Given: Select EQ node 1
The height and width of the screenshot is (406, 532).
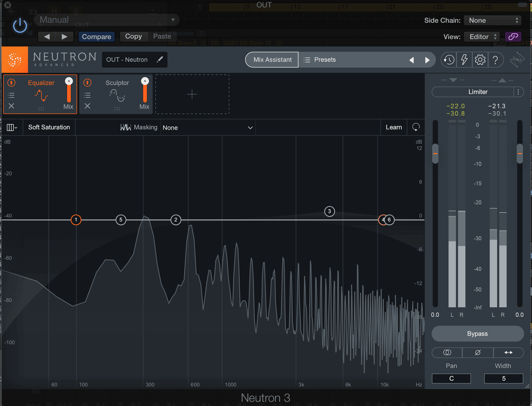Looking at the screenshot, I should pos(76,220).
